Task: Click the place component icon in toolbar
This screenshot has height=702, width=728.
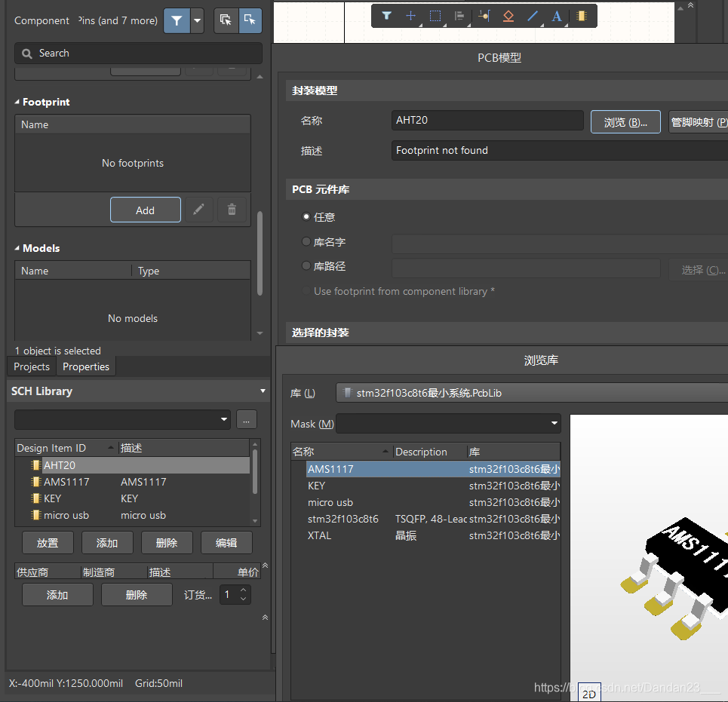Action: [581, 16]
